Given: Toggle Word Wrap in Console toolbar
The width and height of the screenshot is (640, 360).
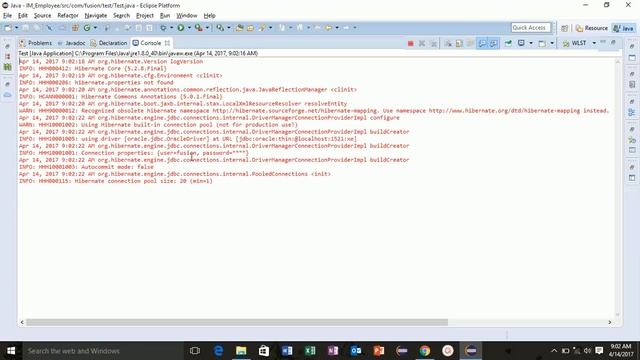Looking at the screenshot, I should coord(470,43).
